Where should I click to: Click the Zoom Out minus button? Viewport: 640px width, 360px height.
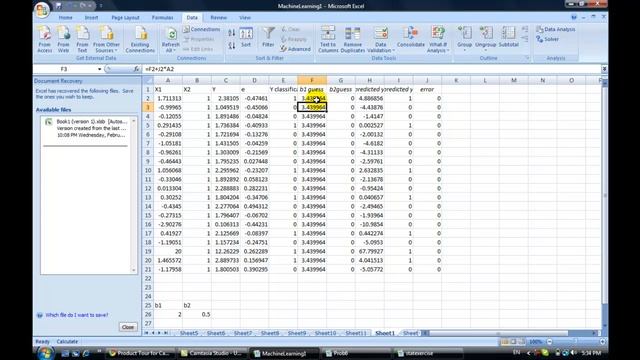pyautogui.click(x=549, y=342)
